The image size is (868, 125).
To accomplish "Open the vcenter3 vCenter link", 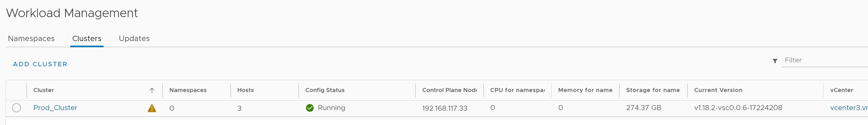I will pos(848,108).
